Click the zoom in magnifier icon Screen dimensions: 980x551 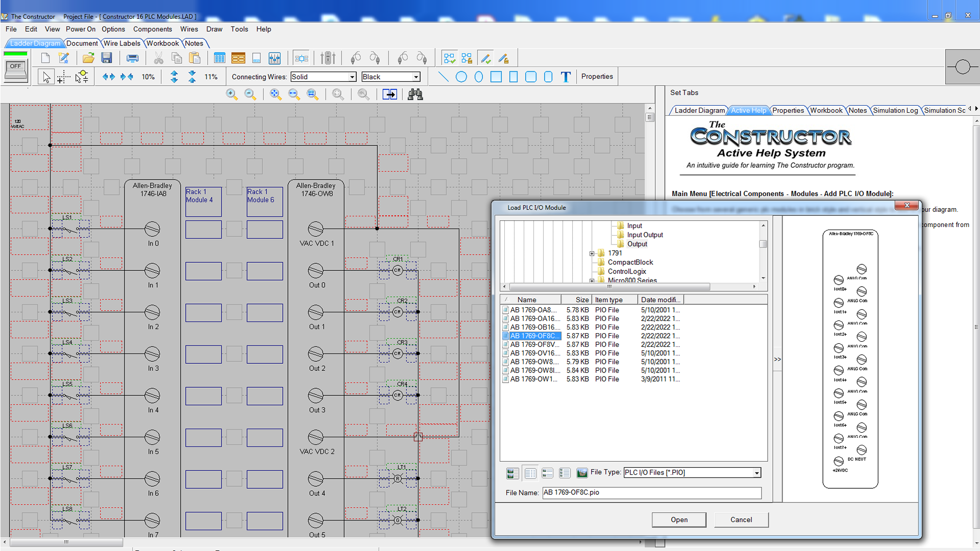tap(232, 94)
